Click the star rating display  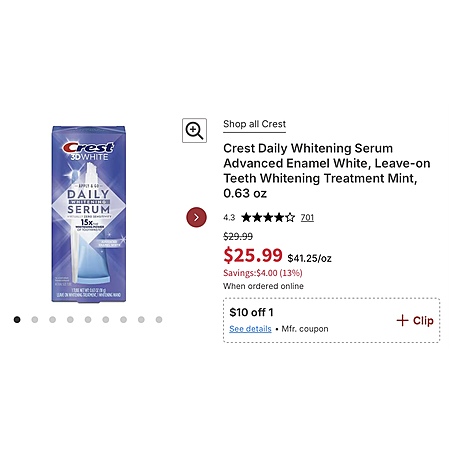pyautogui.click(x=268, y=218)
